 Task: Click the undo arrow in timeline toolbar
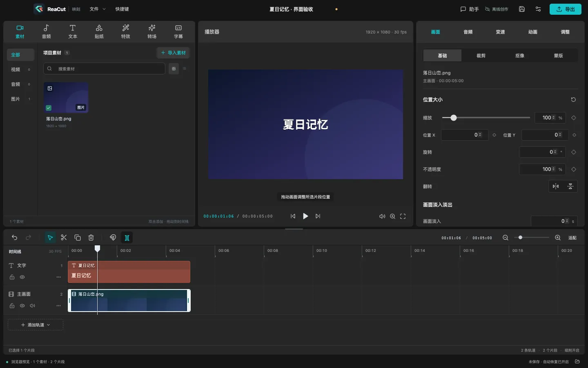click(x=15, y=238)
